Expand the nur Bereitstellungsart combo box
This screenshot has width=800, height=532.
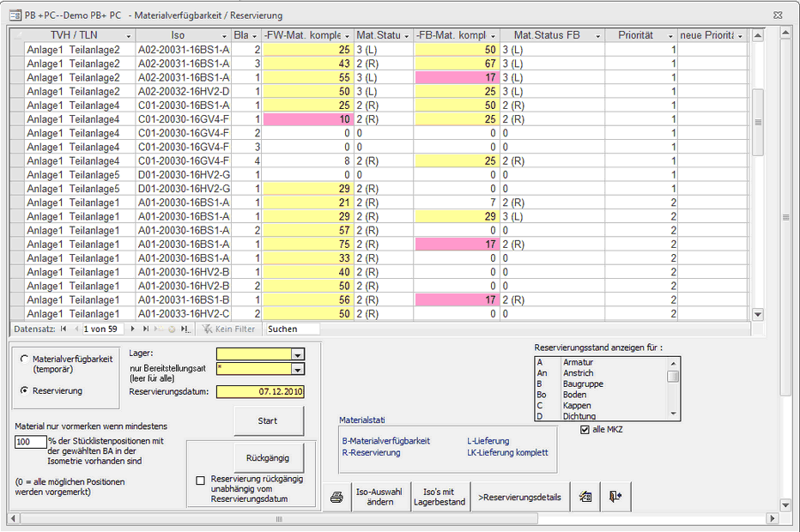(298, 369)
